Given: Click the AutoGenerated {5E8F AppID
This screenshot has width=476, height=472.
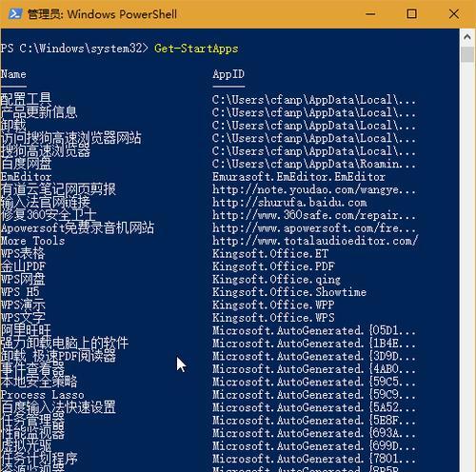Looking at the screenshot, I should point(314,421).
